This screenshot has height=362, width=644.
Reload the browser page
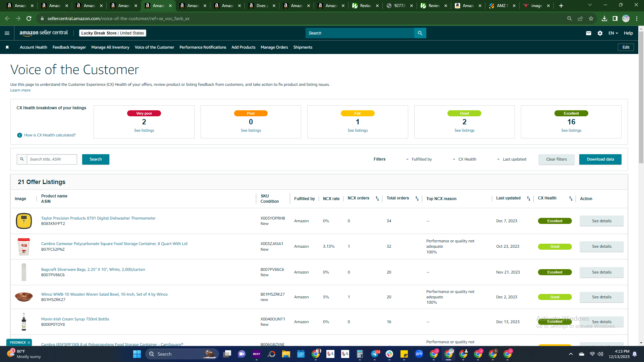29,18
